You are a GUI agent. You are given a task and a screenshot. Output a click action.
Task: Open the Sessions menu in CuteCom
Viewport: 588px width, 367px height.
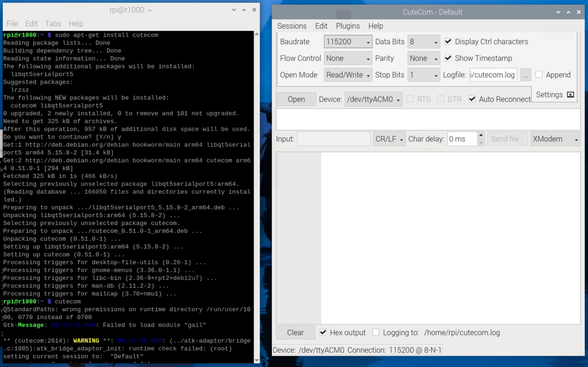point(292,26)
